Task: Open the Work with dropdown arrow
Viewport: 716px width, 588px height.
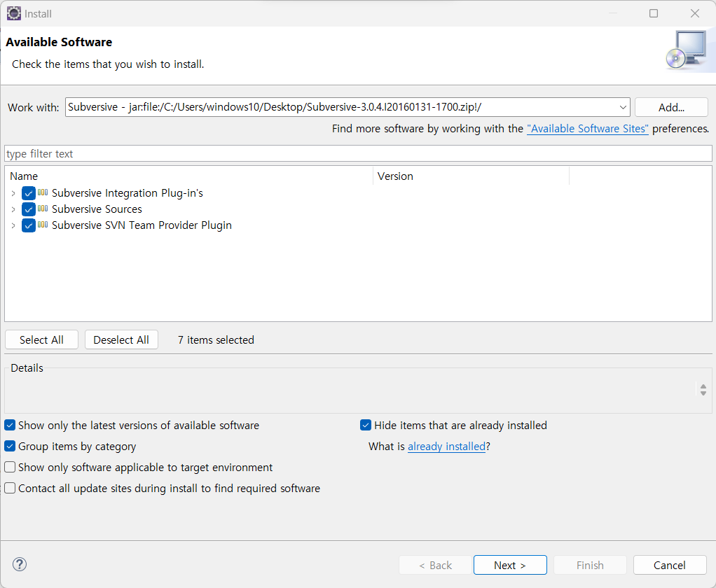Action: coord(623,107)
